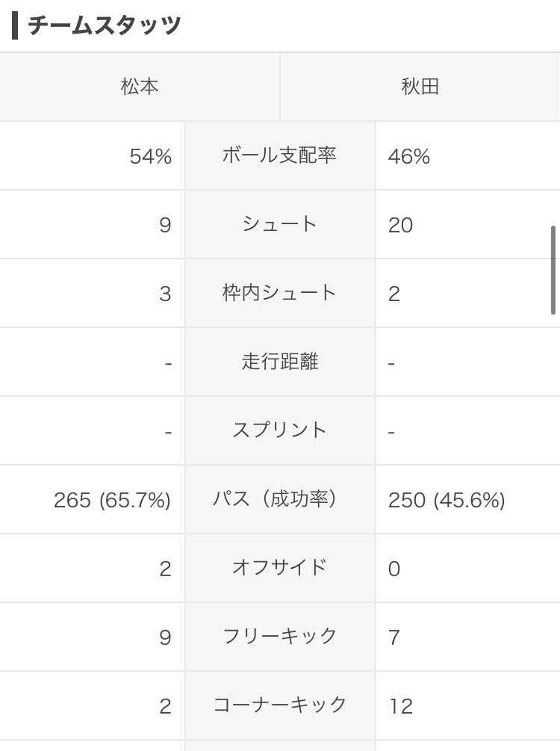Click 松本's 265 (65.7%) pass value

point(112,500)
